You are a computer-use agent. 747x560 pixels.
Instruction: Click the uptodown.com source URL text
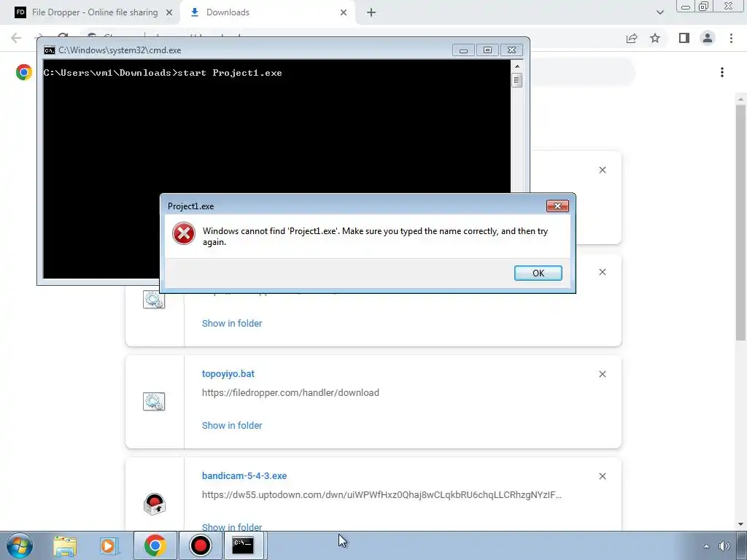pos(382,495)
